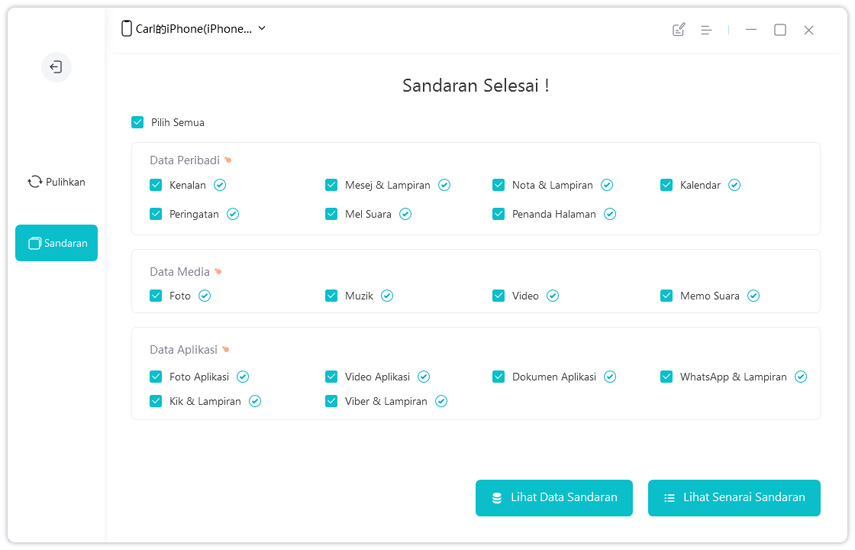Expand the Carl's iPhone device dropdown
Screen dimensions: 855x550
tap(262, 29)
